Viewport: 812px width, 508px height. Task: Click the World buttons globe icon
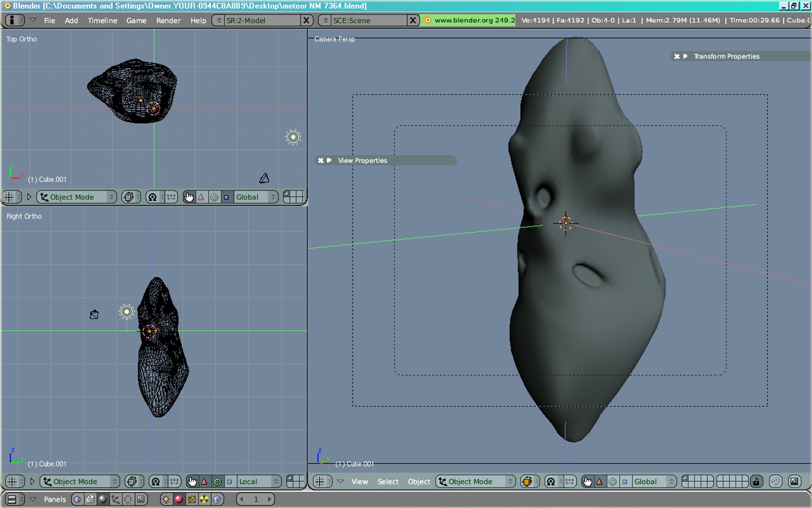click(x=217, y=499)
